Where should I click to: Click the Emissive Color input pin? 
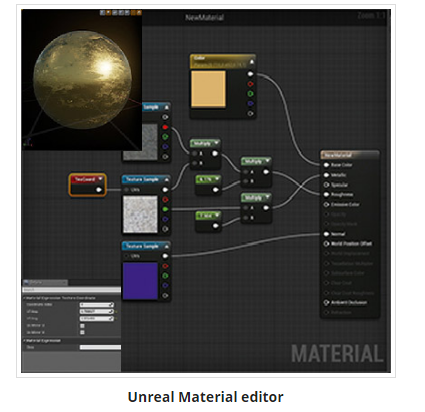tap(326, 204)
